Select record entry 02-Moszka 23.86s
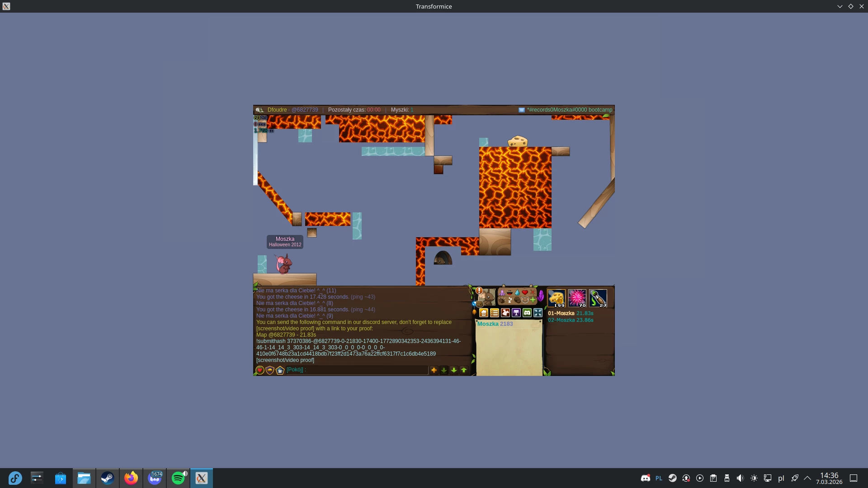This screenshot has width=868, height=488. (x=571, y=320)
